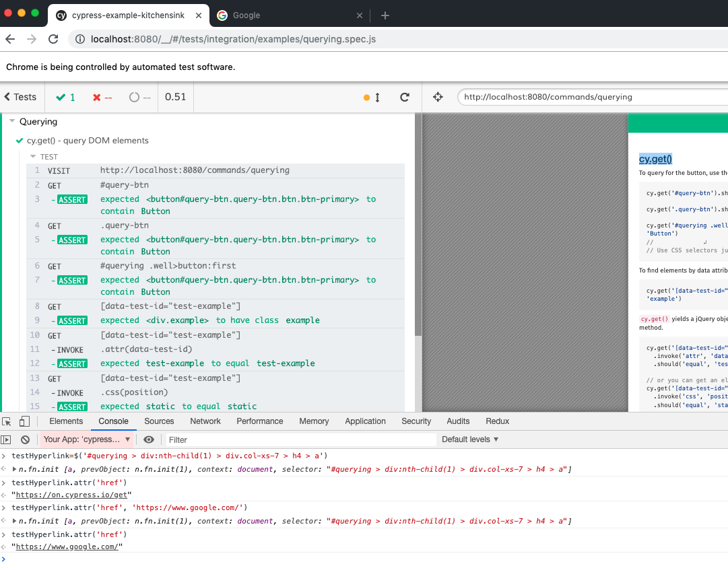
Task: Open the Audits DevTools tab
Action: pyautogui.click(x=458, y=421)
